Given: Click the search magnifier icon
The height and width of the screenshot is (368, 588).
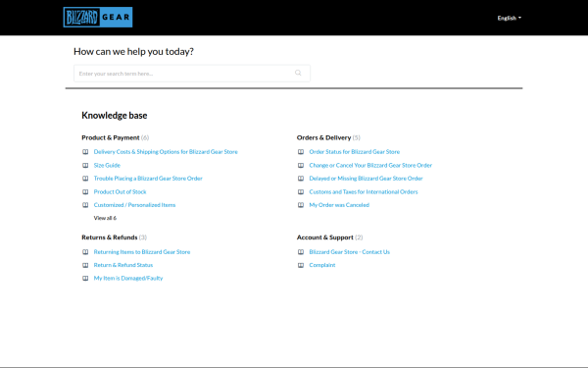Looking at the screenshot, I should click(x=298, y=73).
